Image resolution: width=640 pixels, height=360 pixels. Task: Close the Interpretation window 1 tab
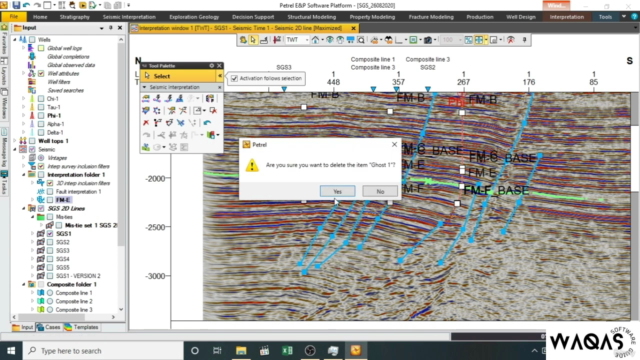(x=353, y=28)
